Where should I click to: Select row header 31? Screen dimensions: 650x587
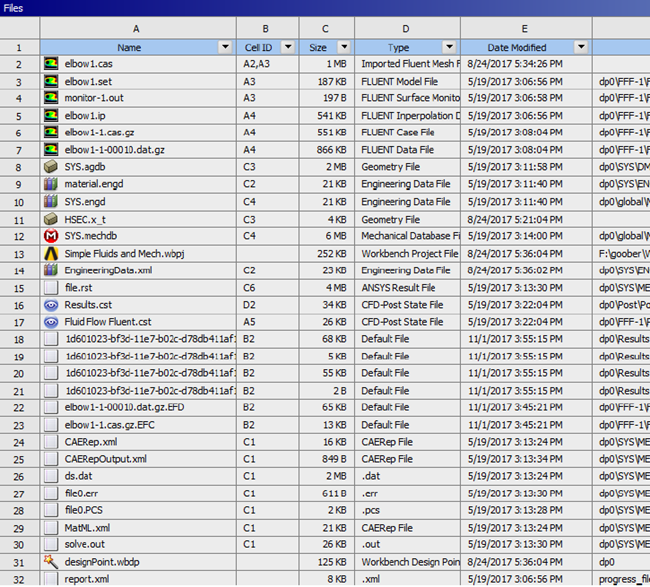point(19,563)
